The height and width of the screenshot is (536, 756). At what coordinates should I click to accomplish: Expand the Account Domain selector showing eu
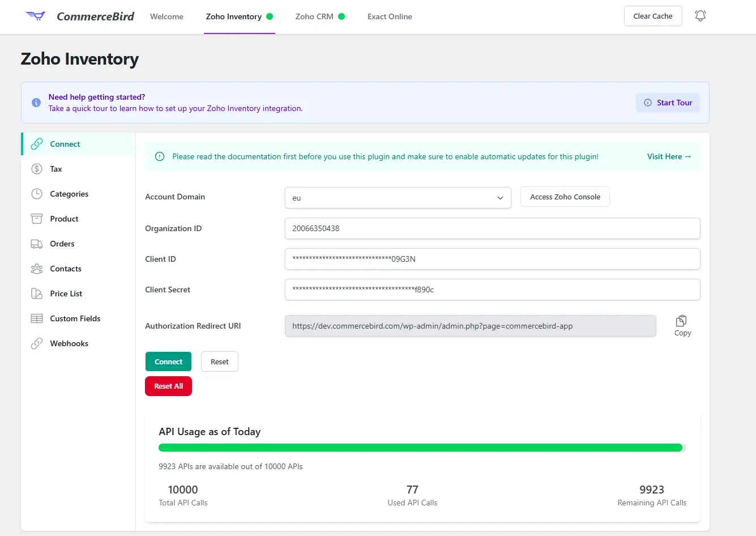coord(398,198)
